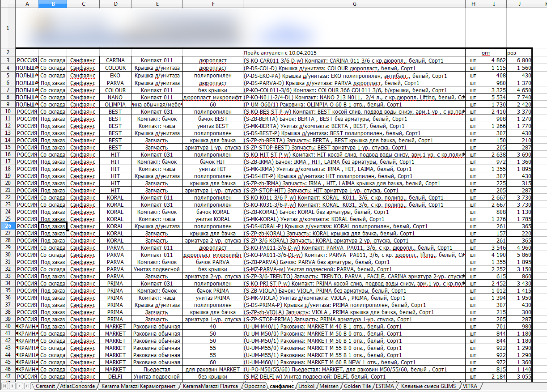Click the next sheet navigation arrow
Viewport: 547px width, 392px height.
point(19,386)
